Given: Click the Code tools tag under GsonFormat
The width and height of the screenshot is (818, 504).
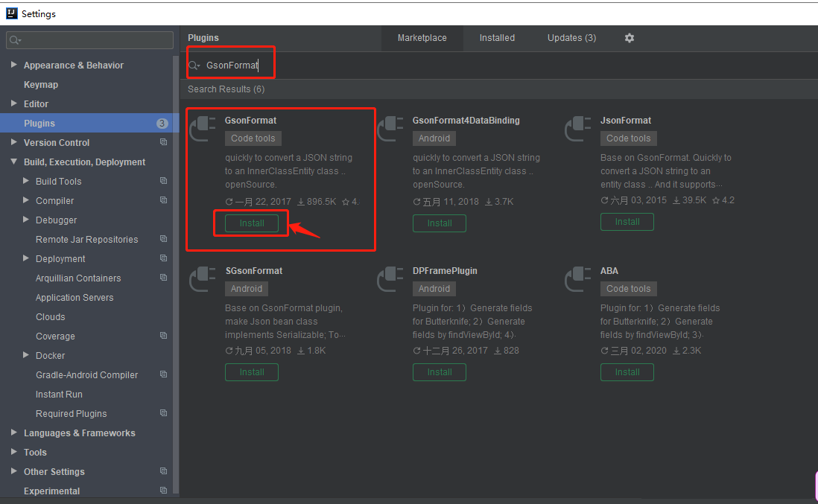Looking at the screenshot, I should point(253,138).
